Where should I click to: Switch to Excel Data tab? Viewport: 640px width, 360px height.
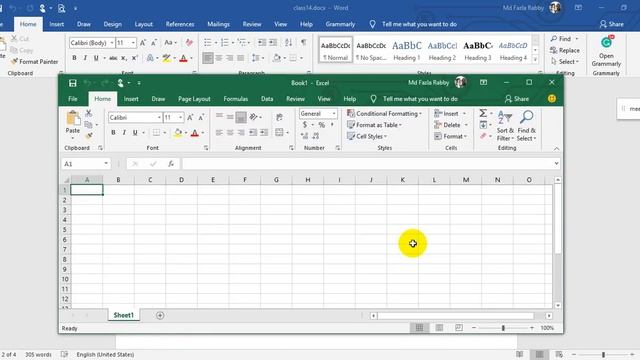pos(267,99)
